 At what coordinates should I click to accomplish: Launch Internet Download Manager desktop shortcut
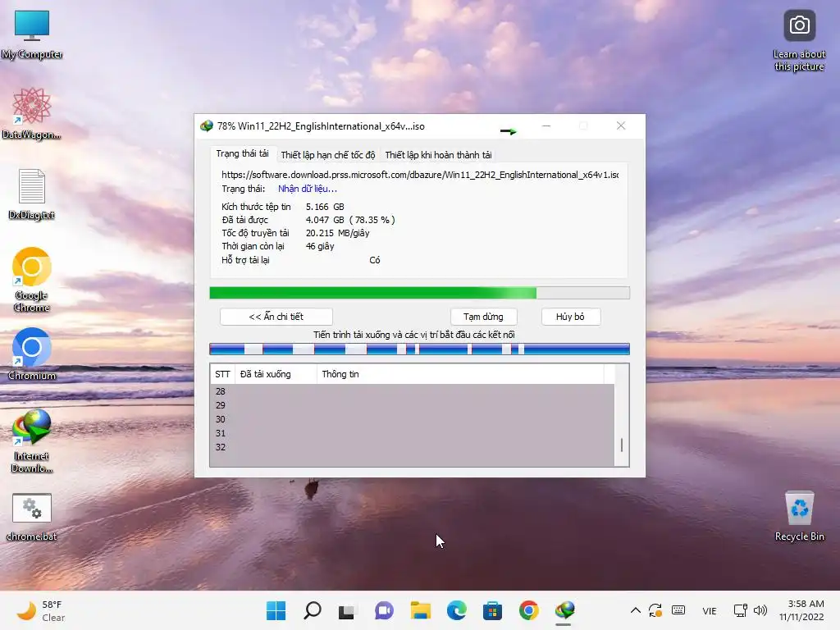pos(32,441)
